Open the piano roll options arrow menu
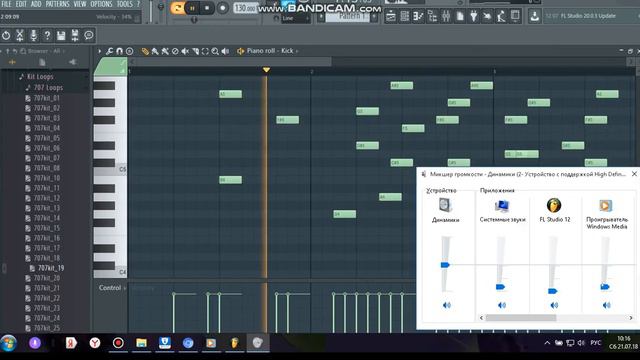Viewport: 640px width, 360px height. [100, 51]
